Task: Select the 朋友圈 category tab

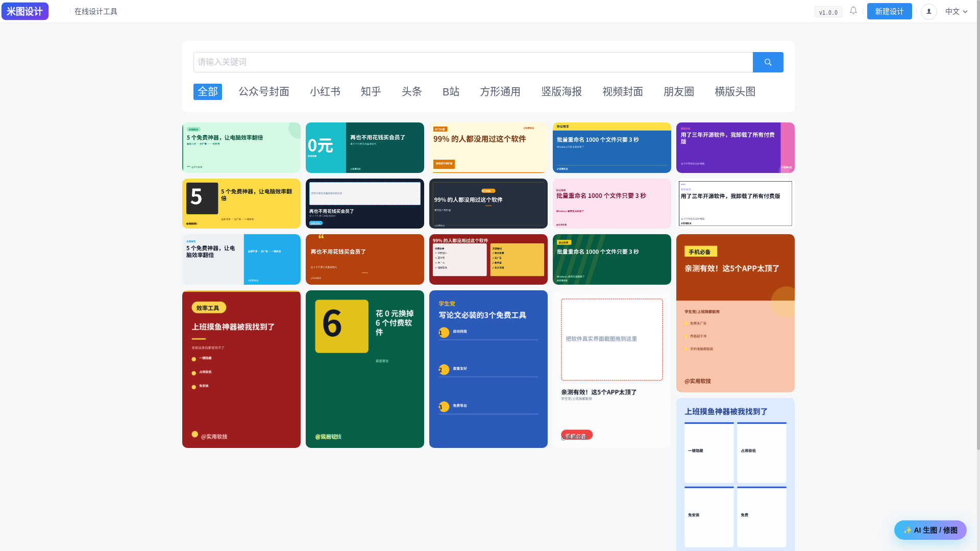Action: pyautogui.click(x=679, y=92)
